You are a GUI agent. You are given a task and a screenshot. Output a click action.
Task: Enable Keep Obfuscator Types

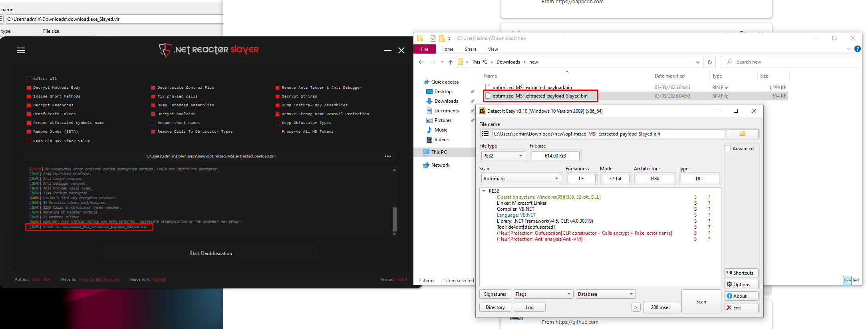pyautogui.click(x=277, y=123)
